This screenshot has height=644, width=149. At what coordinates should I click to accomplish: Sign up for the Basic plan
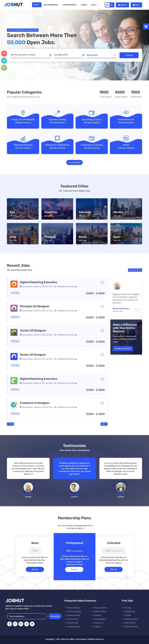tap(35, 569)
